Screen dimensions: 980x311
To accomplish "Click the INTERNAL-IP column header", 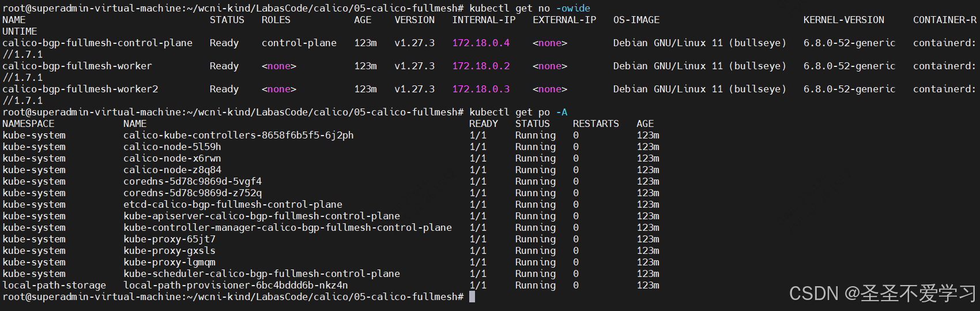I will click(x=484, y=20).
